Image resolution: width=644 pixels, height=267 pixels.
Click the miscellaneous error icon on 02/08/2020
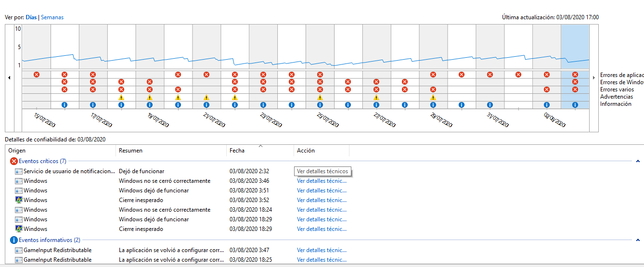547,89
